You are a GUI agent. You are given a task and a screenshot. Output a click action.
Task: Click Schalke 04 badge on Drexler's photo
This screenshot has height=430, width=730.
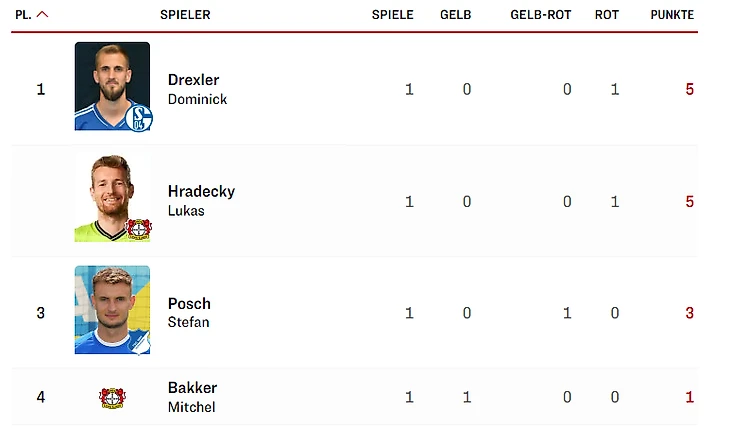click(x=139, y=118)
